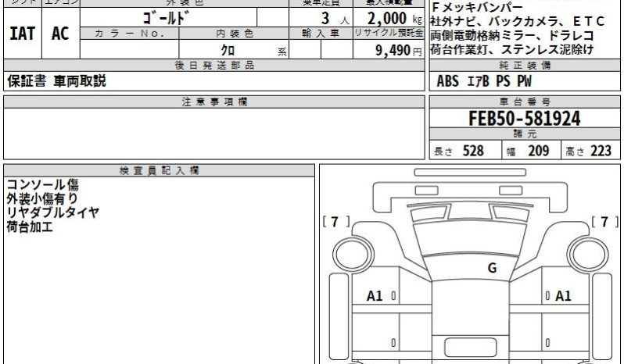Select the A1 mark on the right door
Screen dimensions: 624x364
(x=563, y=296)
